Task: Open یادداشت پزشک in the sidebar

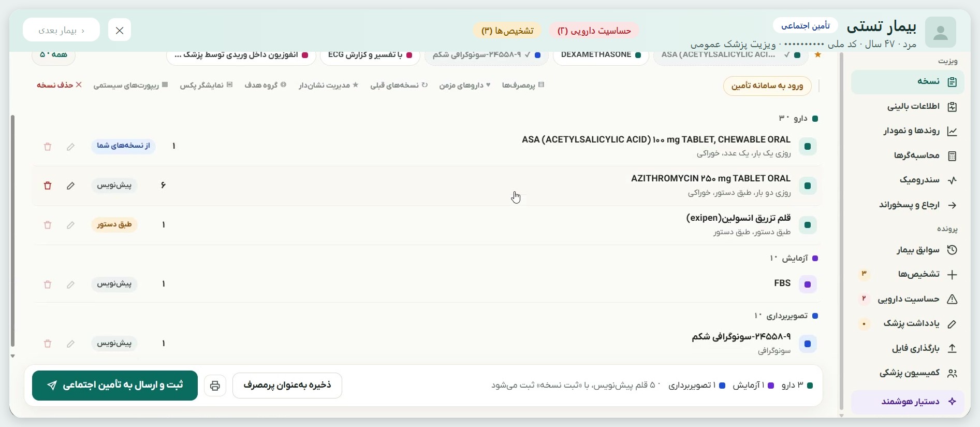Action: [x=908, y=324]
